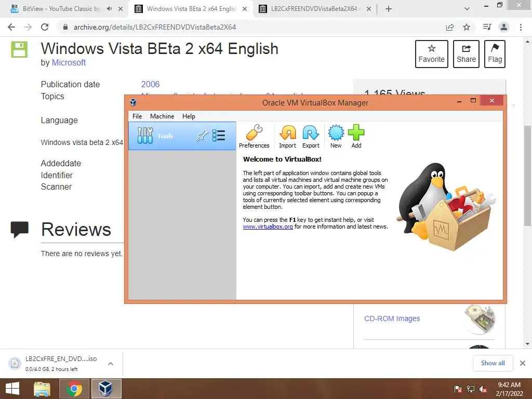Open the tab search dropdown in Chrome
532x399 pixels.
467,9
